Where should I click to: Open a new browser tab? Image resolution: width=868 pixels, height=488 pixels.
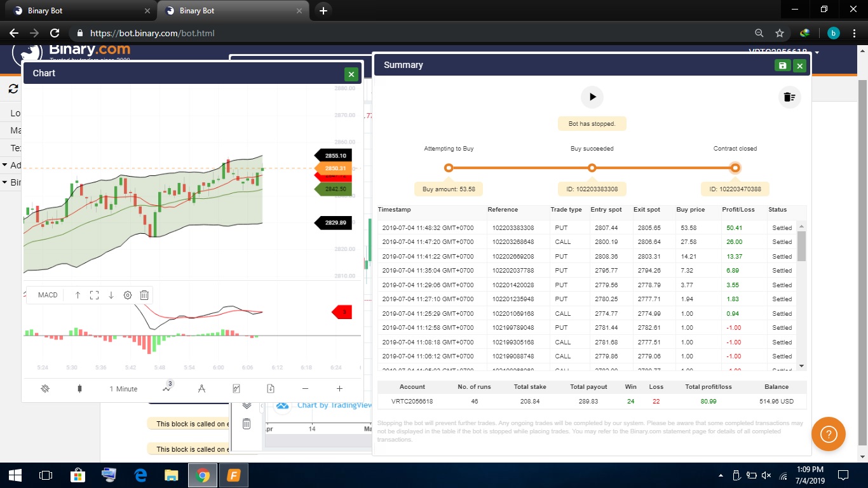pos(323,11)
